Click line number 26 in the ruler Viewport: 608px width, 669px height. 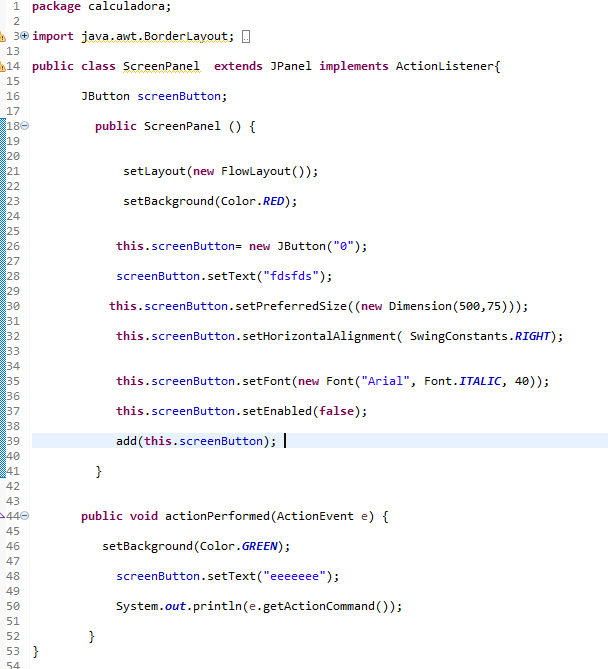coord(13,246)
